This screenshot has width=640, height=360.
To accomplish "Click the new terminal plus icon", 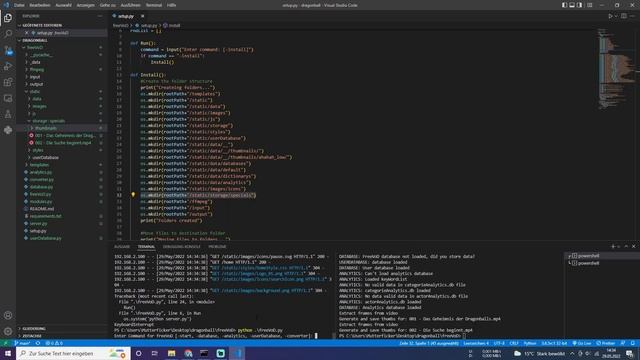I will point(613,247).
